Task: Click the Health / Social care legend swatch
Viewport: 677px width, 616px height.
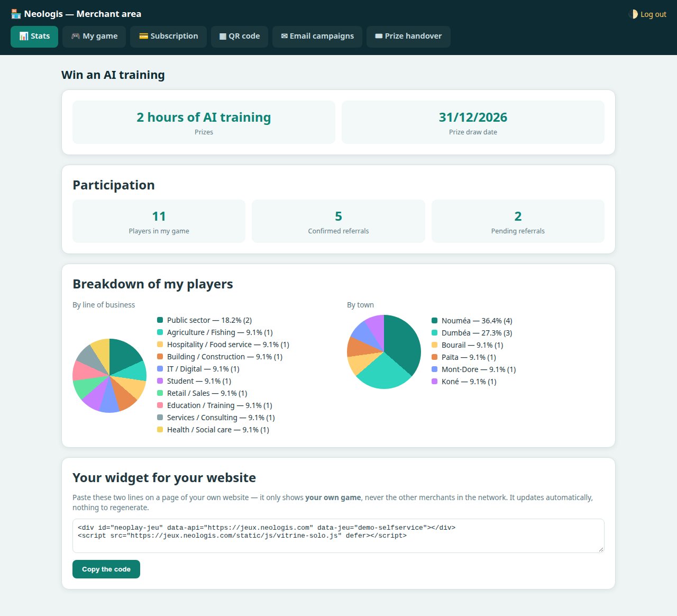Action: (160, 430)
